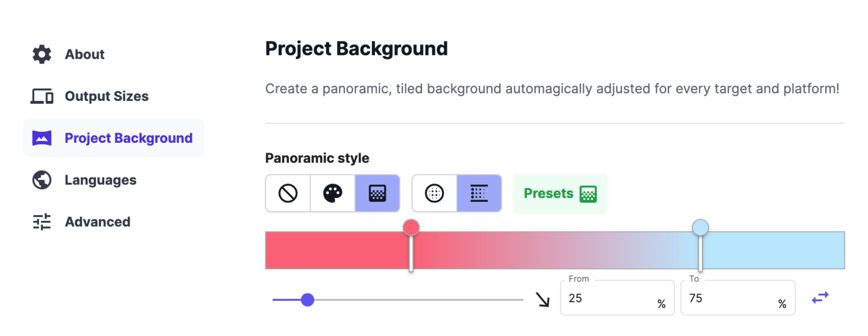Click the gradient angle slider knob
This screenshot has width=868, height=336.
click(x=308, y=300)
